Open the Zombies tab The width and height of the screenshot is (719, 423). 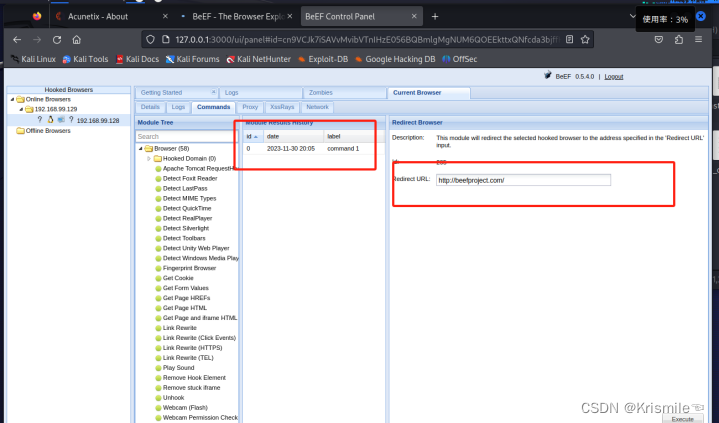(321, 93)
